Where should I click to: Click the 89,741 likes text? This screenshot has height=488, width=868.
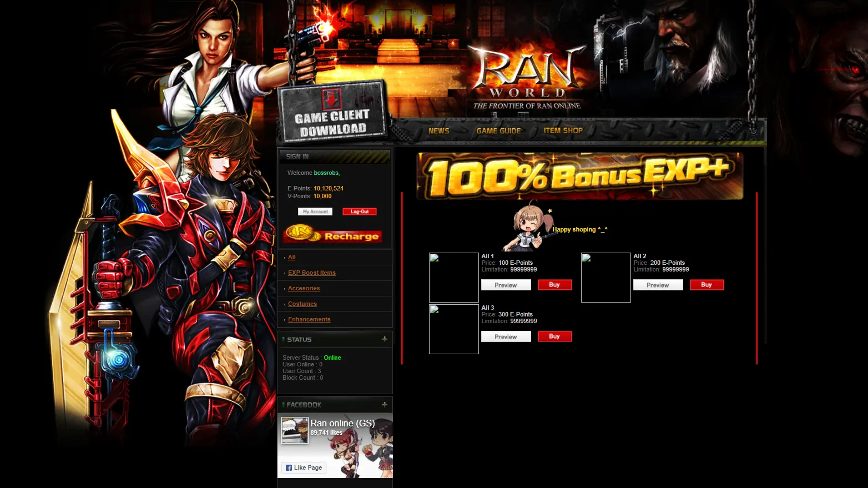(326, 432)
